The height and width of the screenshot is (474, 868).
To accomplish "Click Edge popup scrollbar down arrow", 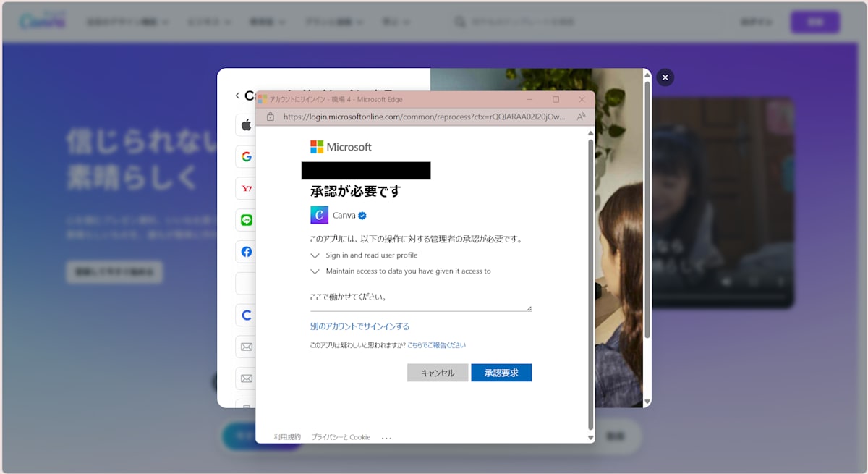I will coord(590,438).
